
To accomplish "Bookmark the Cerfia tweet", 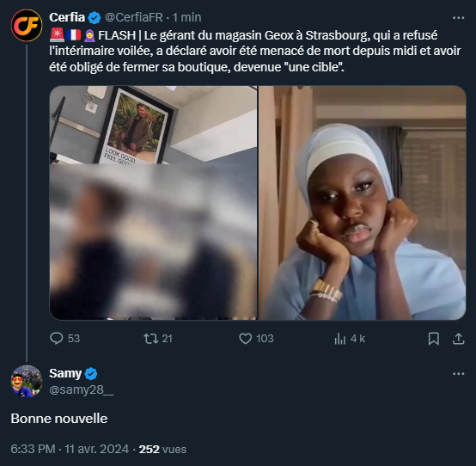I will point(434,339).
